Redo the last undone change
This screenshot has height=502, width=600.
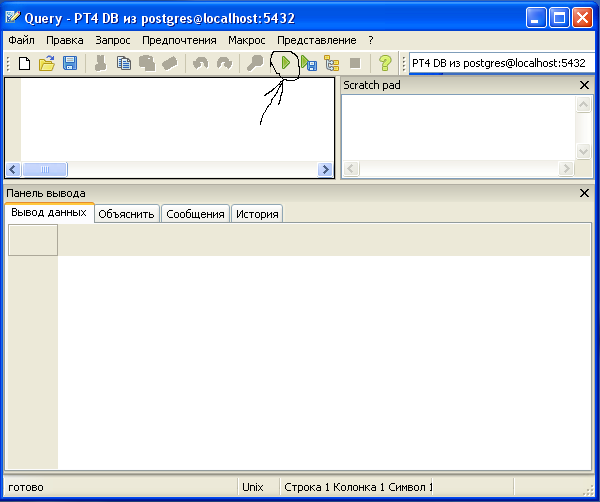[x=224, y=63]
